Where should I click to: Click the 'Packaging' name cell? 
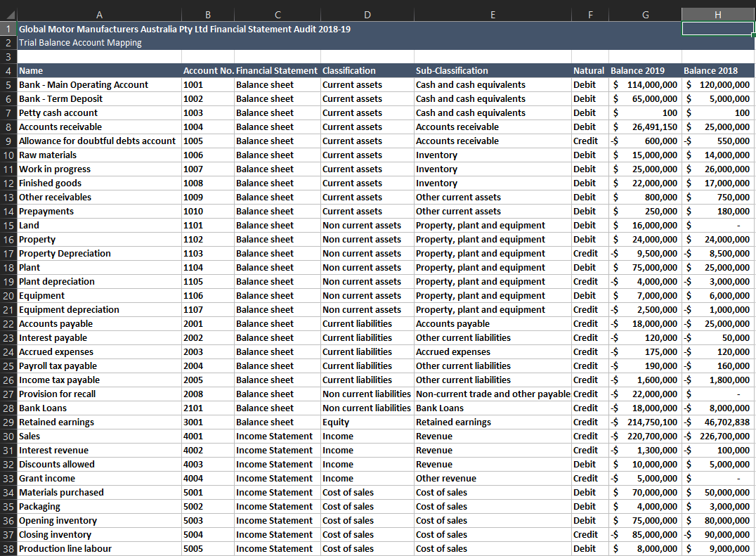[99, 507]
